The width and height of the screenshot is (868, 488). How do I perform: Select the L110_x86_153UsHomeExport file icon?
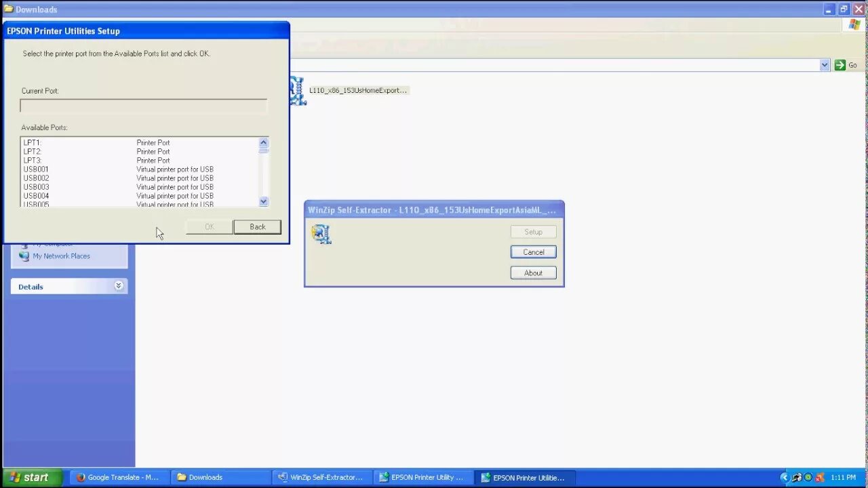(x=297, y=91)
